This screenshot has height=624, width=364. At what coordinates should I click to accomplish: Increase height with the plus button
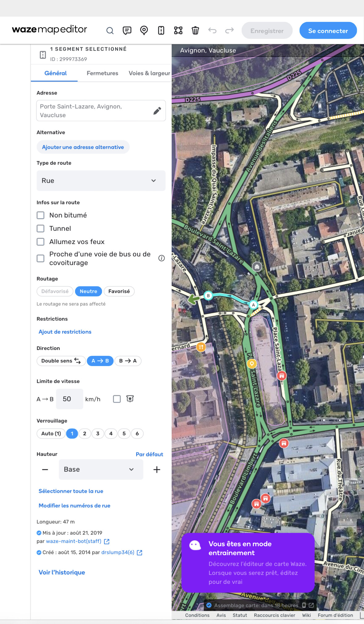pyautogui.click(x=157, y=470)
